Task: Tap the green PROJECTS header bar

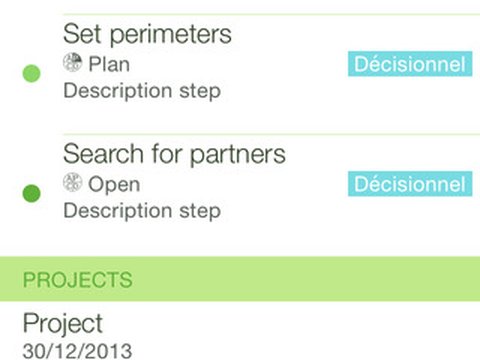Action: pyautogui.click(x=240, y=279)
